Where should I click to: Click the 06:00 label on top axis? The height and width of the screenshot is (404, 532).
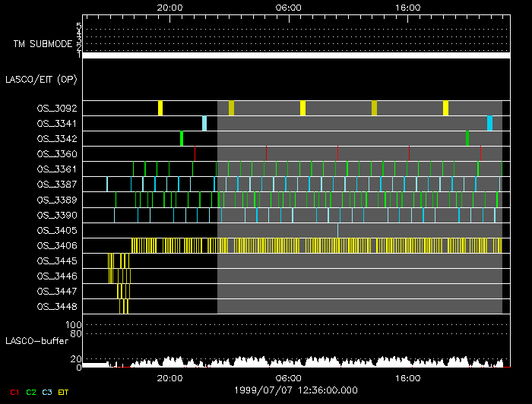289,6
